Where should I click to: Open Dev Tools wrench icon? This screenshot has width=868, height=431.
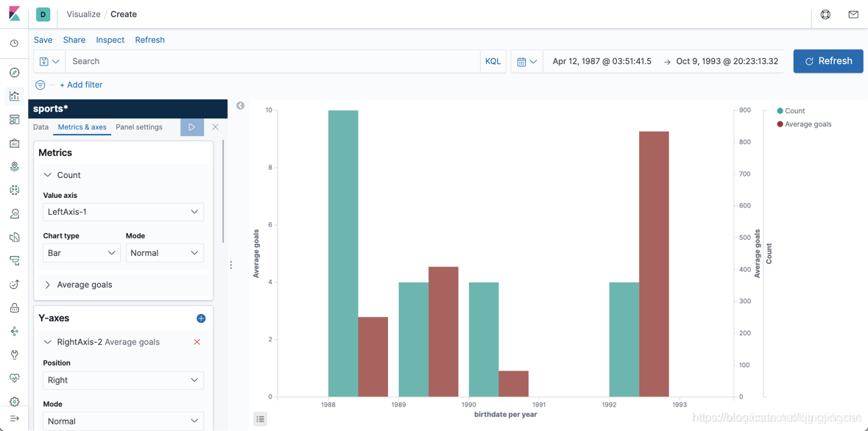(15, 355)
